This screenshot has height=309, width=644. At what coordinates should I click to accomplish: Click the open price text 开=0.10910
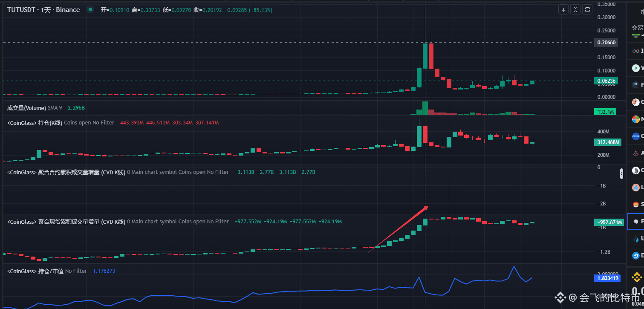115,10
